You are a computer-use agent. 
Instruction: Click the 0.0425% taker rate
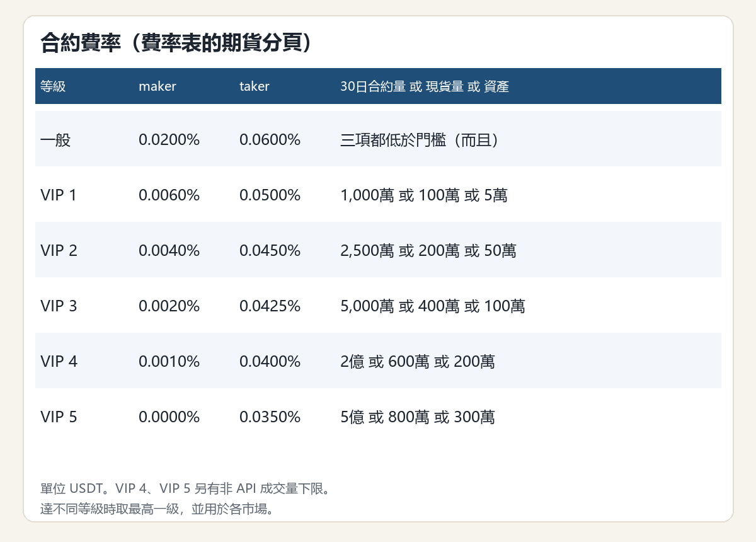270,306
